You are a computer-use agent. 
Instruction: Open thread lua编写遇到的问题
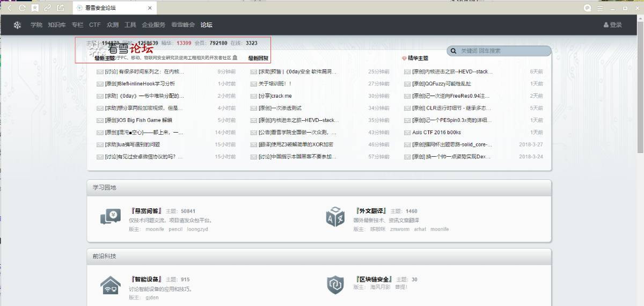tap(133, 145)
